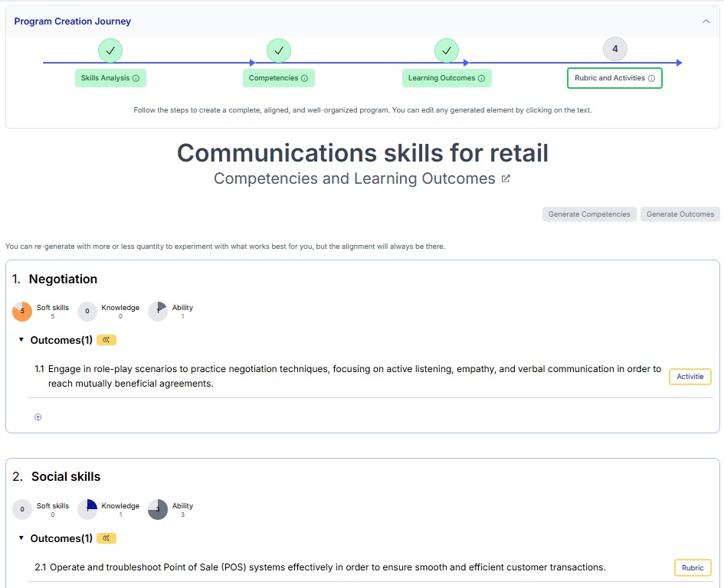Viewport: 724px width, 588px height.
Task: Click the Activitie button for outcome 1.1
Action: tap(690, 376)
